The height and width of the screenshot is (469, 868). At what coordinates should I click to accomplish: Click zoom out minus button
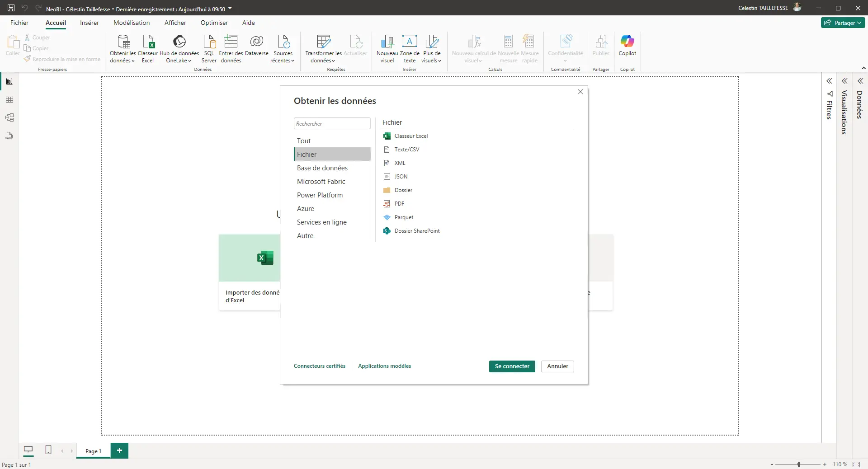(x=772, y=464)
